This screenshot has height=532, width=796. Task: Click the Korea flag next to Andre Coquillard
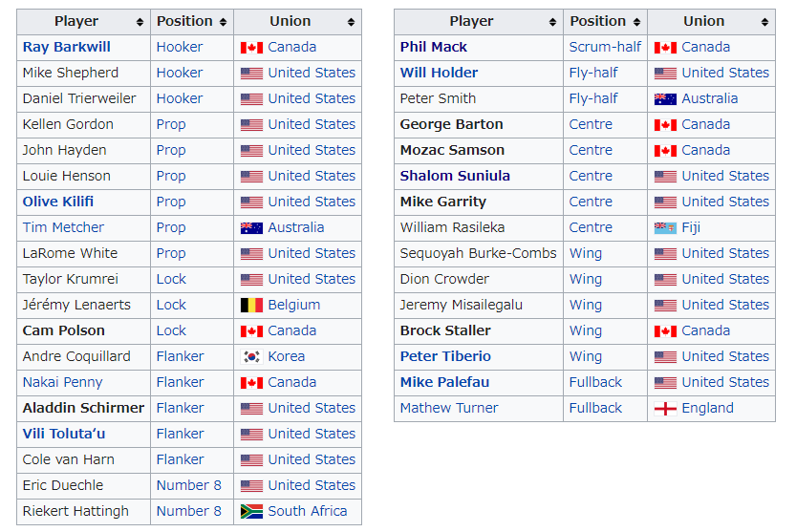click(251, 357)
